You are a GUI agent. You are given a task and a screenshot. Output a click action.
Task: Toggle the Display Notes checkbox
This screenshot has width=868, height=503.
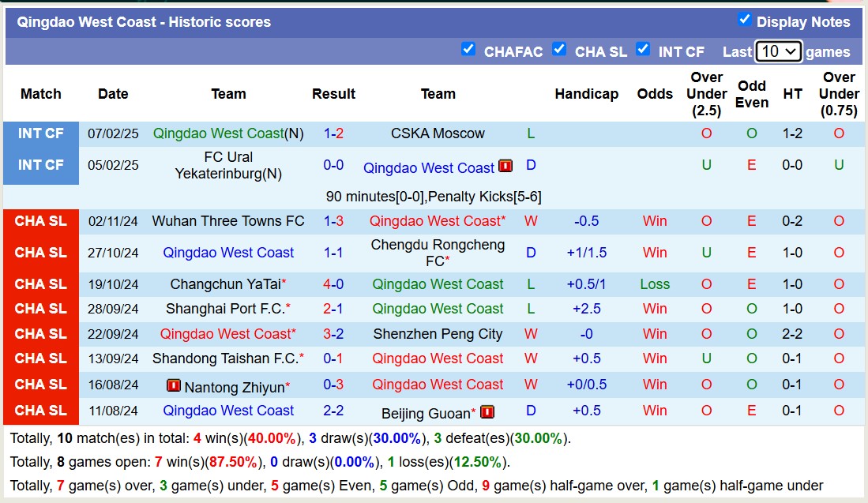[744, 21]
